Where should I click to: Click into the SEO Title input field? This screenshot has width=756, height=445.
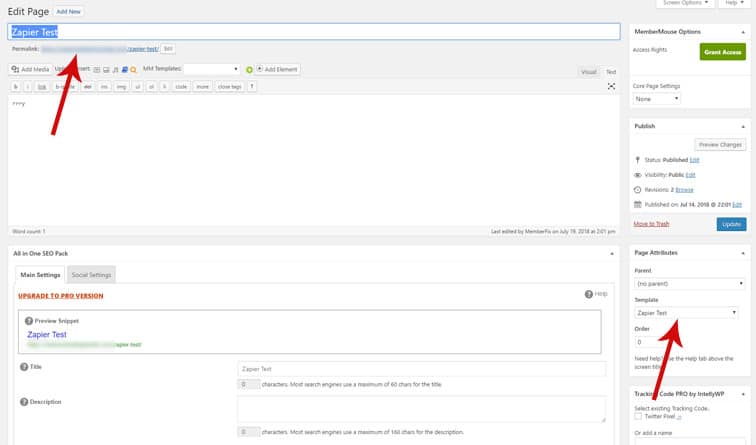(x=421, y=369)
